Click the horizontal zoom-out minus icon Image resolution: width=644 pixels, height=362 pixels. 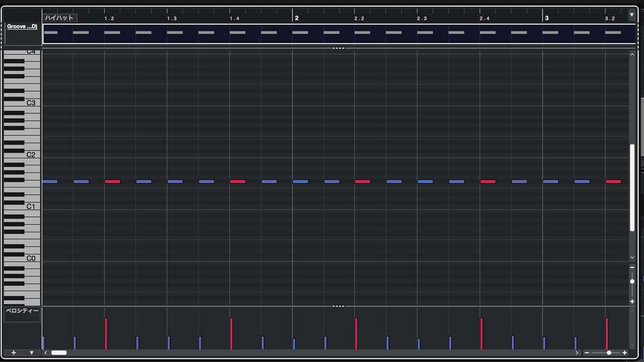[587, 353]
